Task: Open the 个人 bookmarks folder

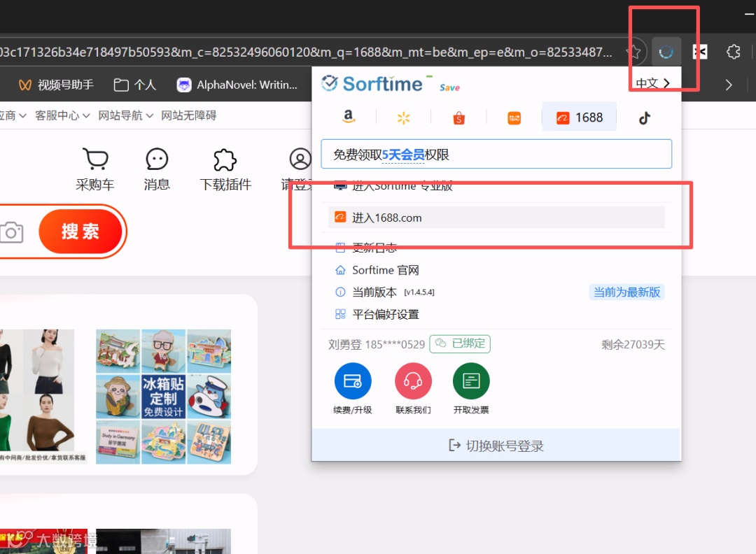Action: coord(135,85)
